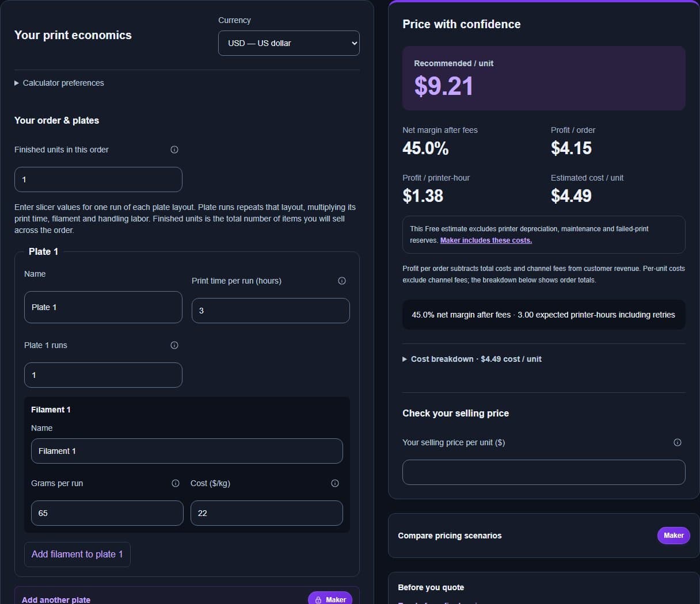Expand the Cost breakdown details

click(472, 359)
